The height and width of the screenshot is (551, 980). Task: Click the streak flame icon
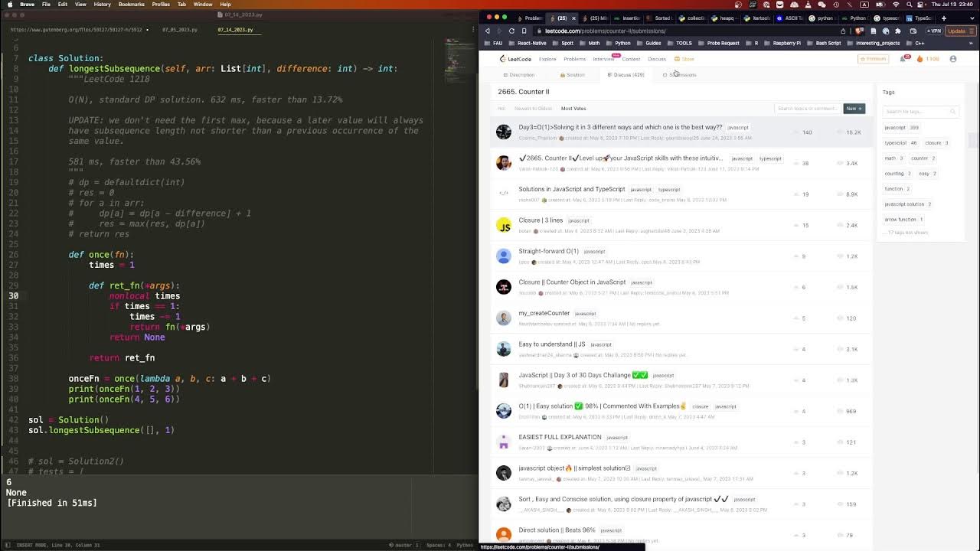coord(920,59)
